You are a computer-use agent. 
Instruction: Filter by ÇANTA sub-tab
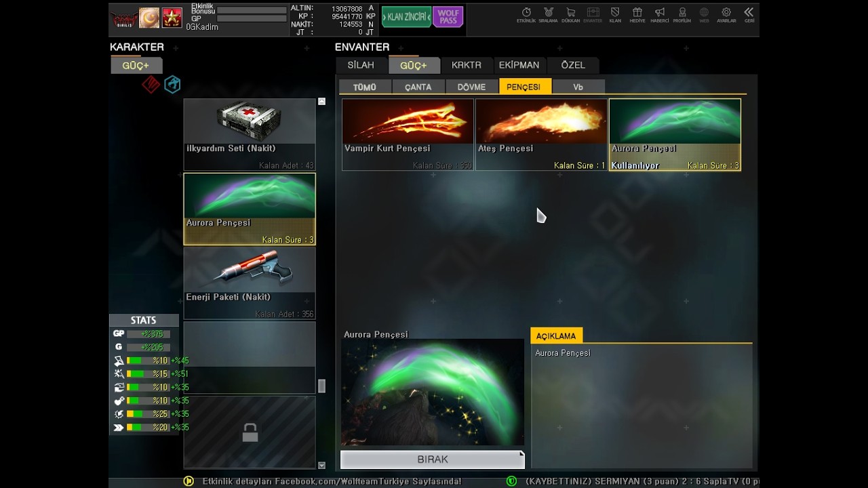(418, 87)
